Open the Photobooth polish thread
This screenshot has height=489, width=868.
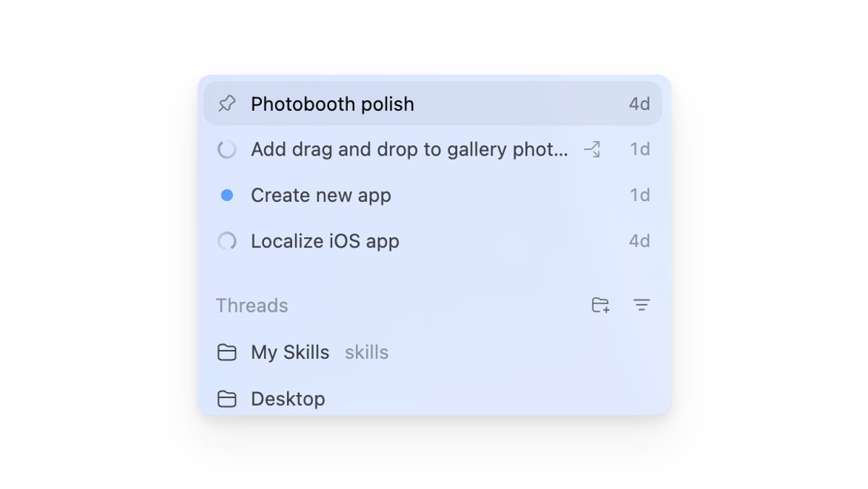[x=433, y=103]
